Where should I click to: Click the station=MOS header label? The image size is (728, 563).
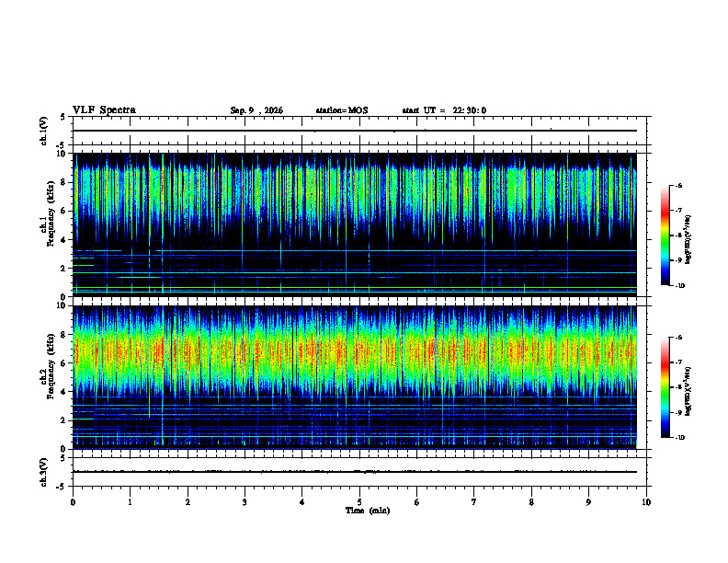point(342,110)
